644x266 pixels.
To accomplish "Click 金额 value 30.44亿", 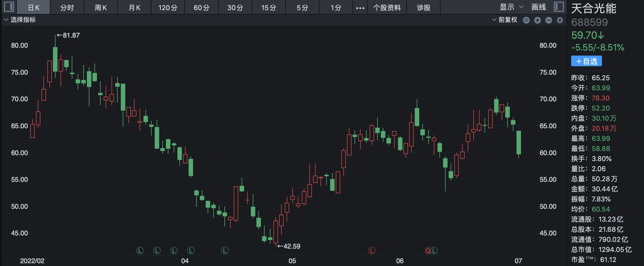I will click(605, 189).
